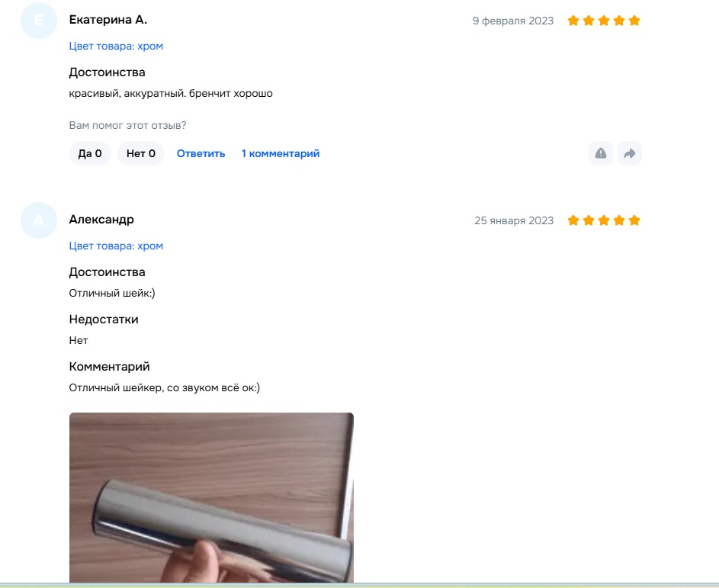Screen dimensions: 719x588
Task: Share Екатерина's review using the arrow icon
Action: coord(630,153)
